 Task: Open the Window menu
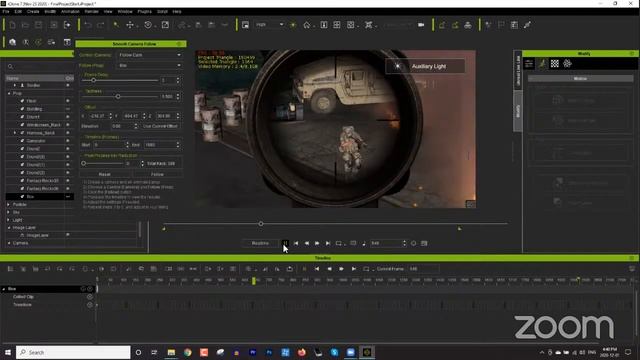[125, 11]
